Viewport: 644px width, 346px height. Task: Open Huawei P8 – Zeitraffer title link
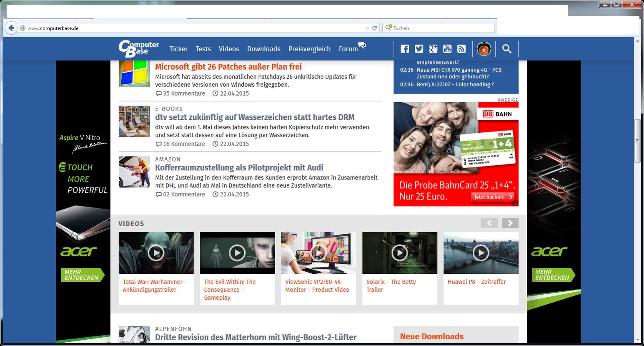coord(477,282)
